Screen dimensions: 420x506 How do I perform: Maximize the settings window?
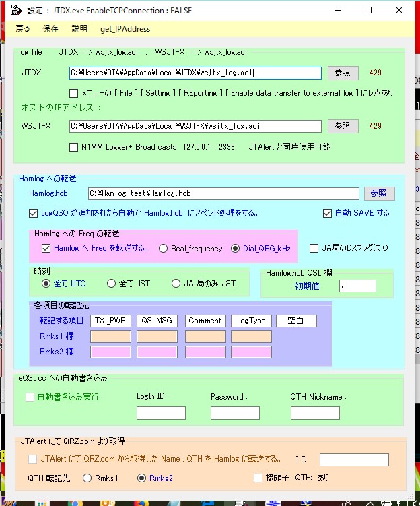coord(368,10)
